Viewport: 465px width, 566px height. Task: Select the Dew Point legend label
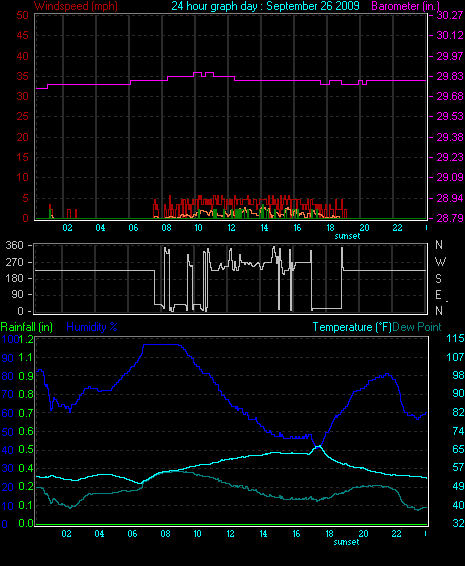click(x=417, y=327)
